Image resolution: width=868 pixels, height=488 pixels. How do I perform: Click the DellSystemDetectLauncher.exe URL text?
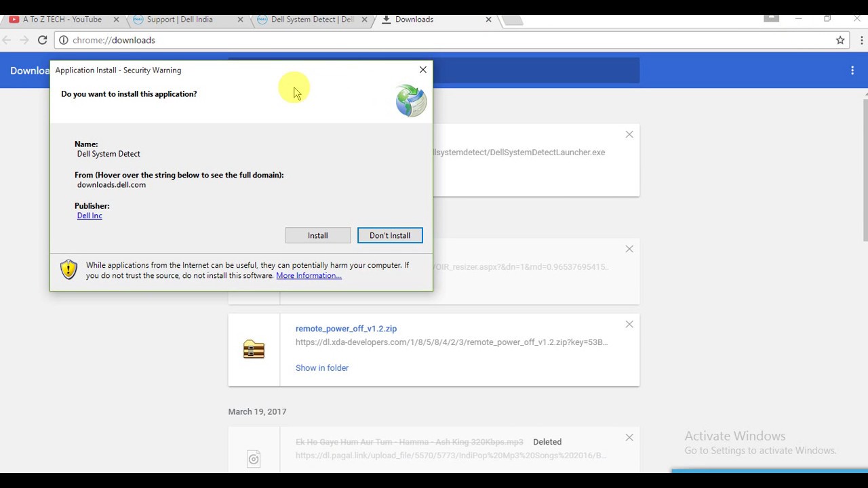click(x=519, y=152)
